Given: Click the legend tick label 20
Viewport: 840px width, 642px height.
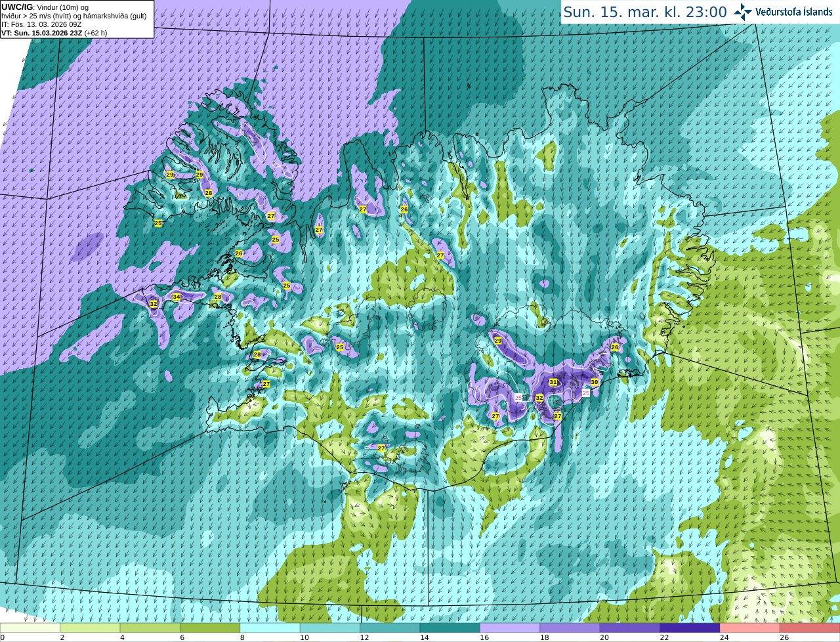Looking at the screenshot, I should tap(604, 637).
